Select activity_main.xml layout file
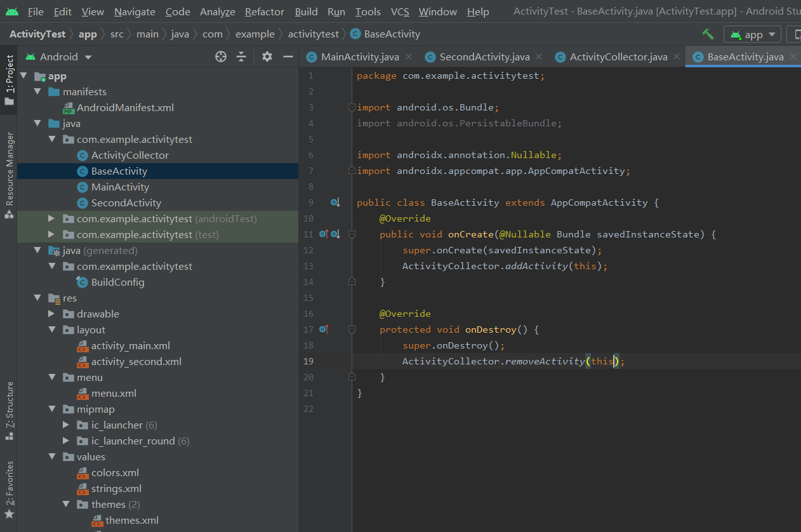The width and height of the screenshot is (801, 532). click(131, 346)
